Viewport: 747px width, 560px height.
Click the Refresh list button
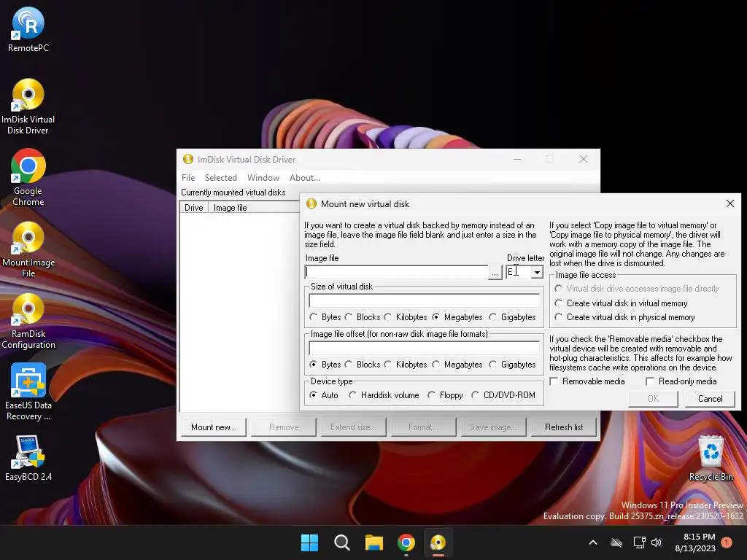pyautogui.click(x=564, y=427)
